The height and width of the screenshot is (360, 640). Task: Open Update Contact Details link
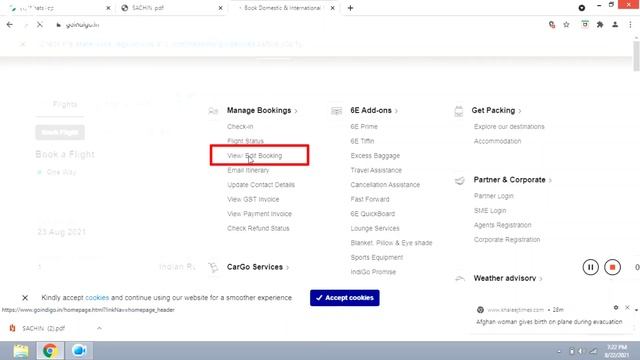(261, 185)
